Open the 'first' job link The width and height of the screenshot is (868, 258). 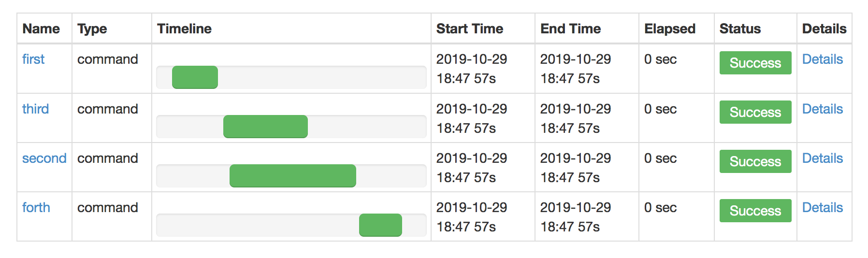(x=33, y=59)
